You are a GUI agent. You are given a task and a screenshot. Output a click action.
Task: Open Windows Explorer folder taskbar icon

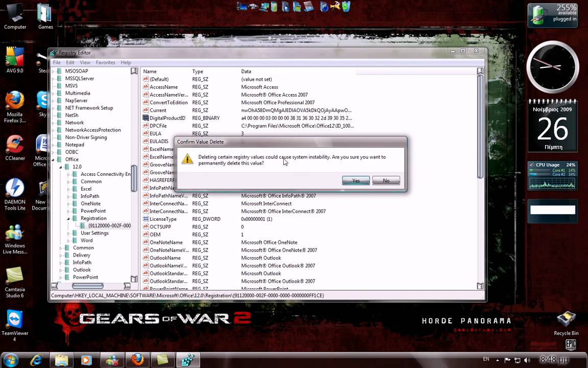tap(61, 360)
